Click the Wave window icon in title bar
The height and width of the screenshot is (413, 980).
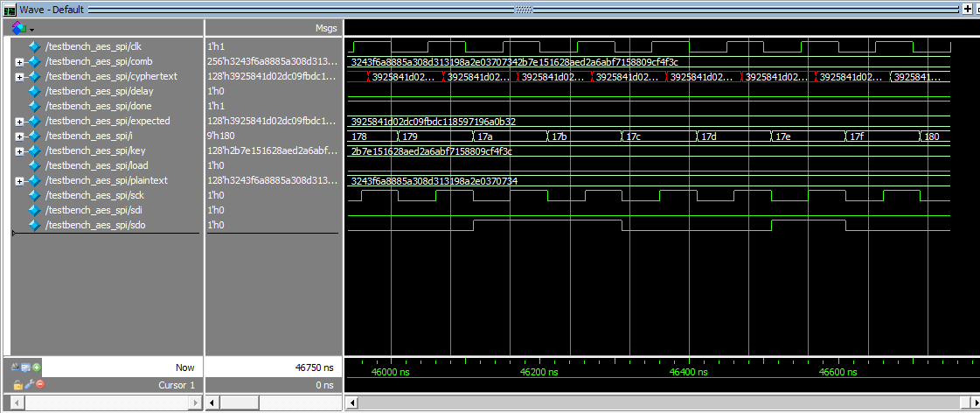coord(10,9)
